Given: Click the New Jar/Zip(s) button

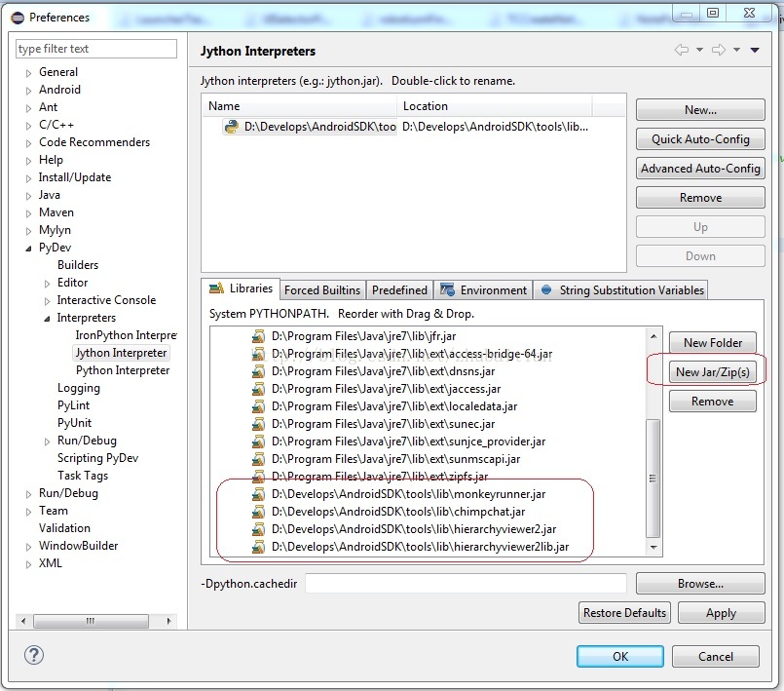Looking at the screenshot, I should tap(713, 371).
